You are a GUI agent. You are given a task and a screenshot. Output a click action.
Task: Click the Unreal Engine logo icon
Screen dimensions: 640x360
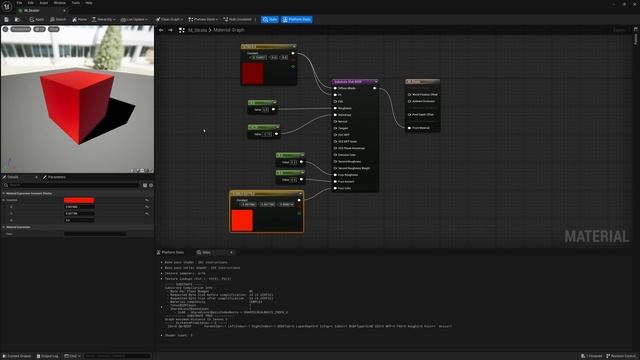point(7,7)
